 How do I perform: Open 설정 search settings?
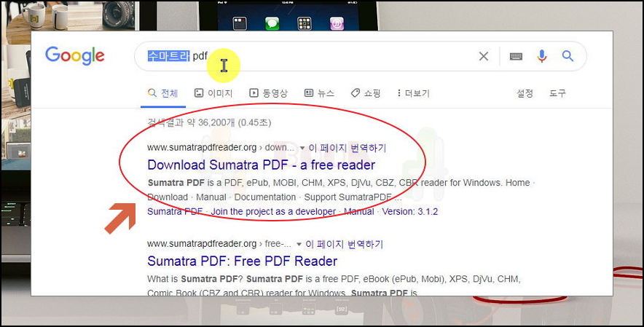(525, 93)
